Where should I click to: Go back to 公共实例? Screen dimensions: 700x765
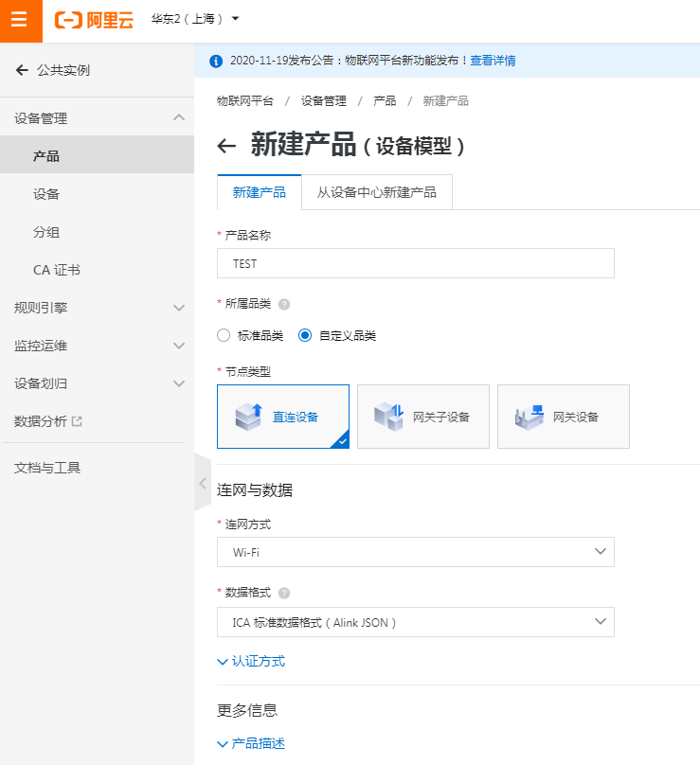point(53,70)
